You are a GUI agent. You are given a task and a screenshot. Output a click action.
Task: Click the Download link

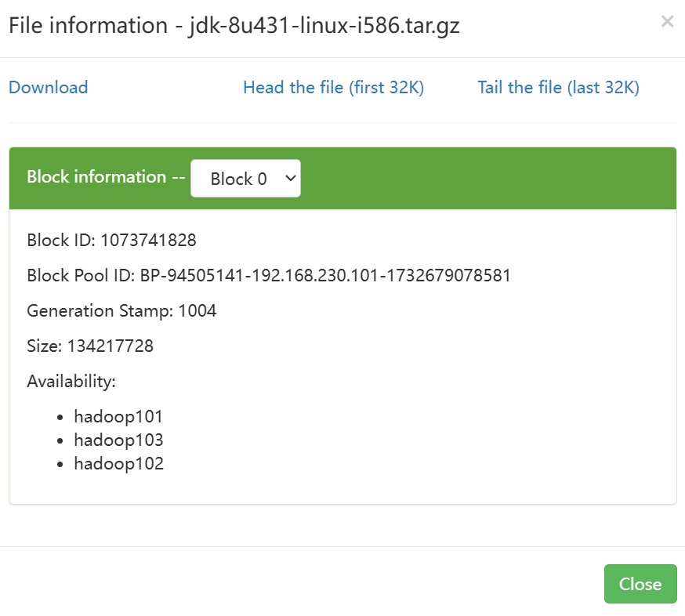tap(48, 88)
